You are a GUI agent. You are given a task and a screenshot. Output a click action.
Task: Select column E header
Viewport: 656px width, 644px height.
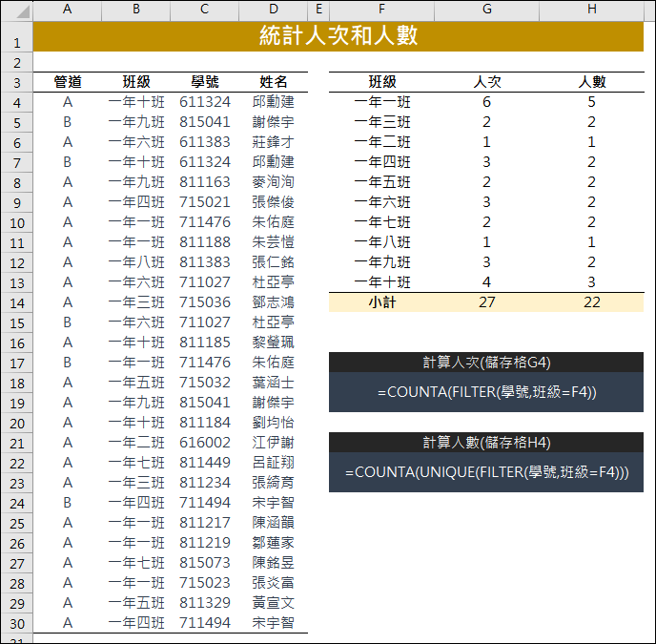coord(318,10)
